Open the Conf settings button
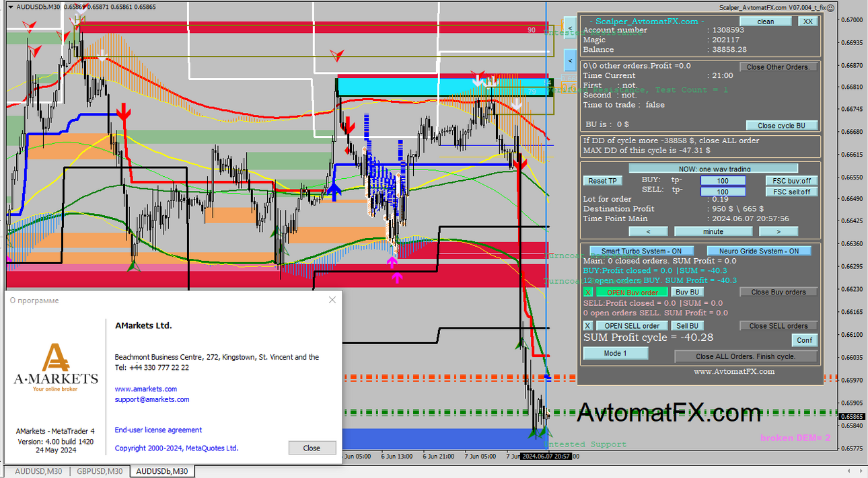Image resolution: width=868 pixels, height=478 pixels. (805, 340)
